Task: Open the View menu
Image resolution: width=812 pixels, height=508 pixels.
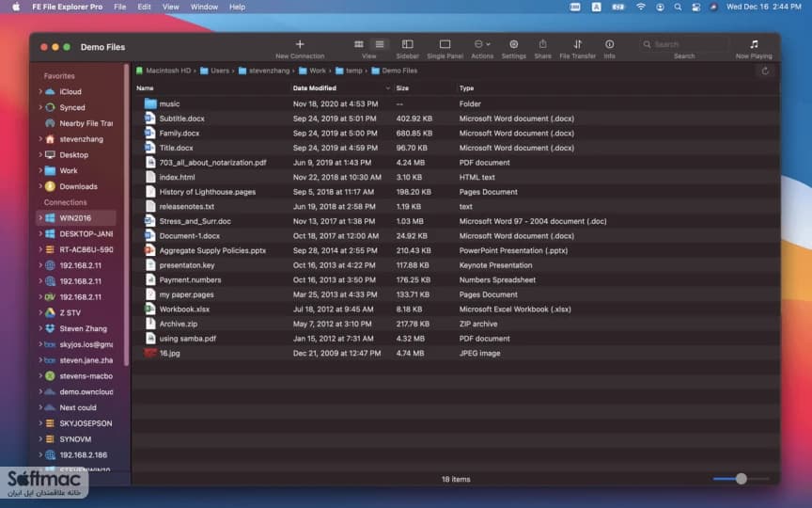Action: pyautogui.click(x=170, y=8)
